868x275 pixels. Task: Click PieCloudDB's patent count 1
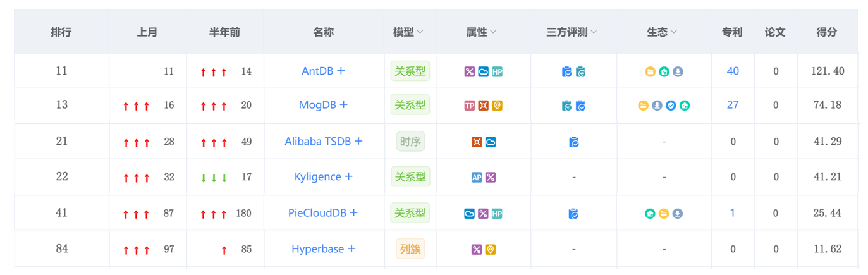[733, 213]
